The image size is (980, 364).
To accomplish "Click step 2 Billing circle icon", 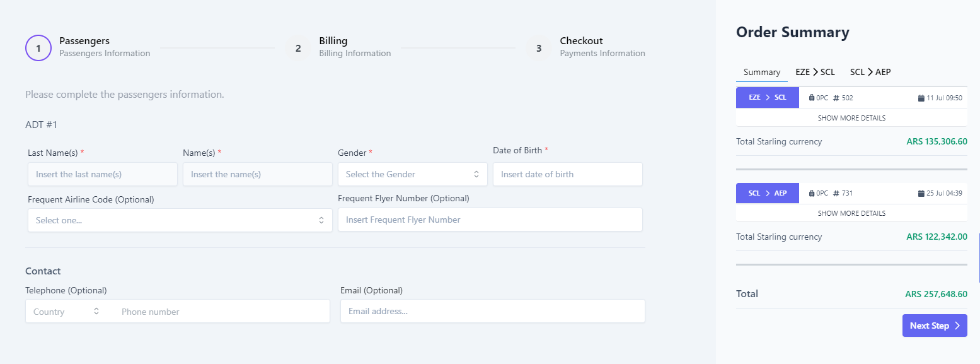I will click(298, 48).
